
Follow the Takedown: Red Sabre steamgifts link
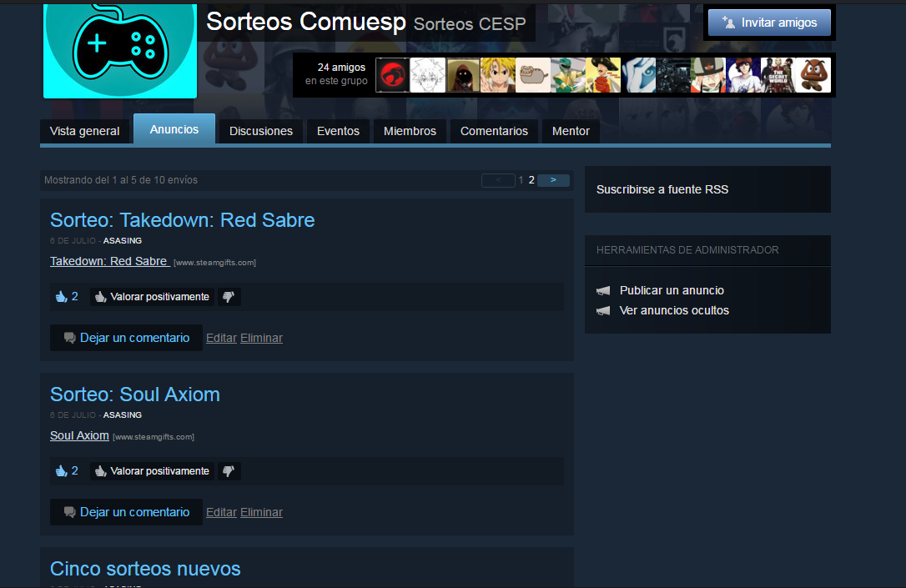pyautogui.click(x=110, y=261)
